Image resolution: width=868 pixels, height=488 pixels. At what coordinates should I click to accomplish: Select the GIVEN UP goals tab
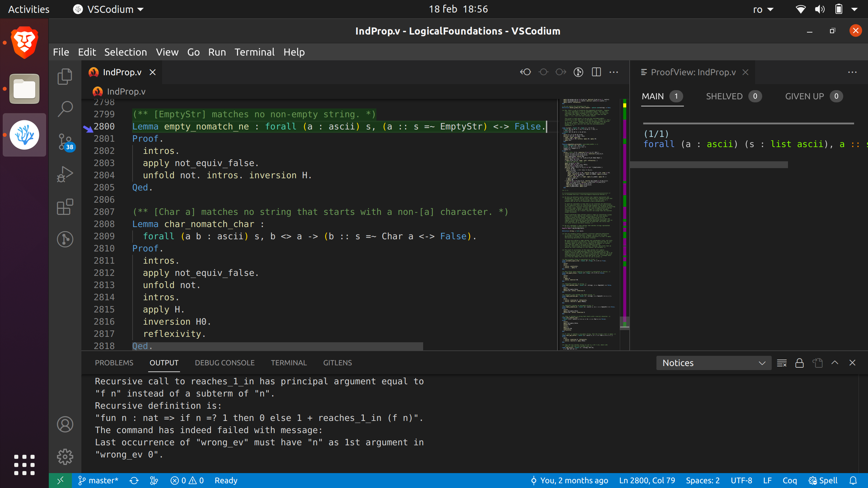[x=814, y=97]
